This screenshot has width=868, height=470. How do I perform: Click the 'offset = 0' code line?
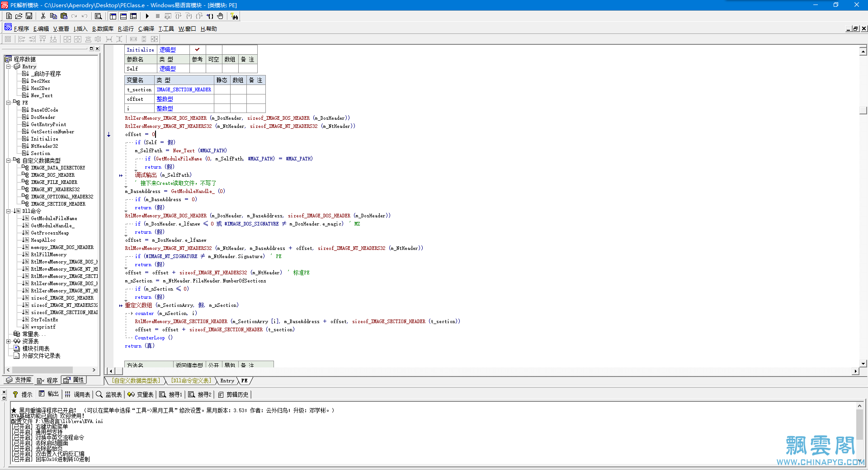[x=140, y=135]
